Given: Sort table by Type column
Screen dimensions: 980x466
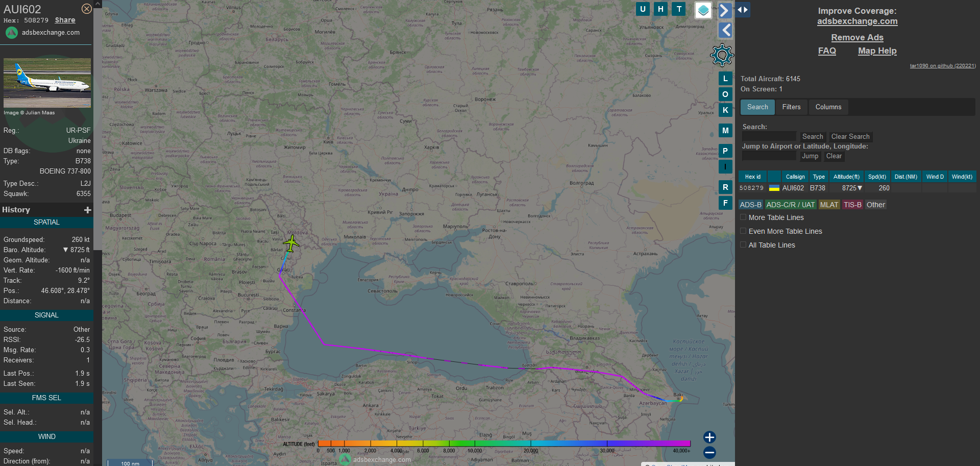Looking at the screenshot, I should [819, 177].
